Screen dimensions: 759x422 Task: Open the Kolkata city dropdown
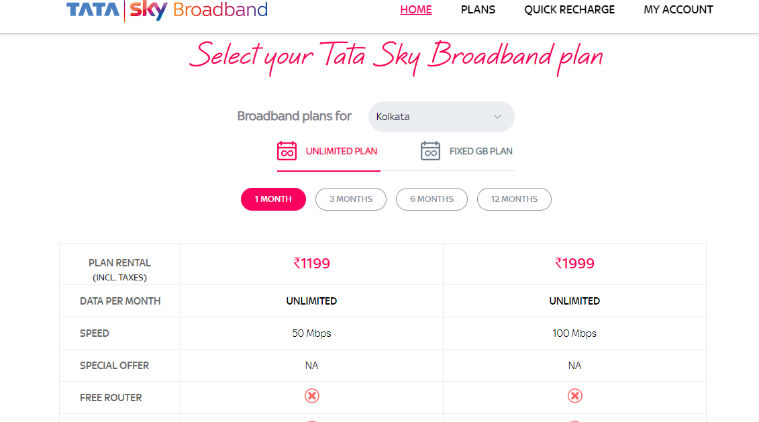click(441, 117)
